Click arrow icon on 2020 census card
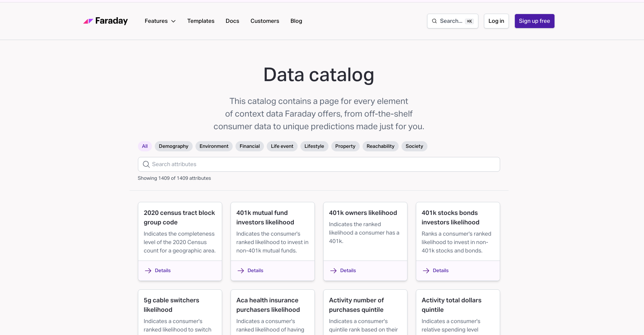 148,271
